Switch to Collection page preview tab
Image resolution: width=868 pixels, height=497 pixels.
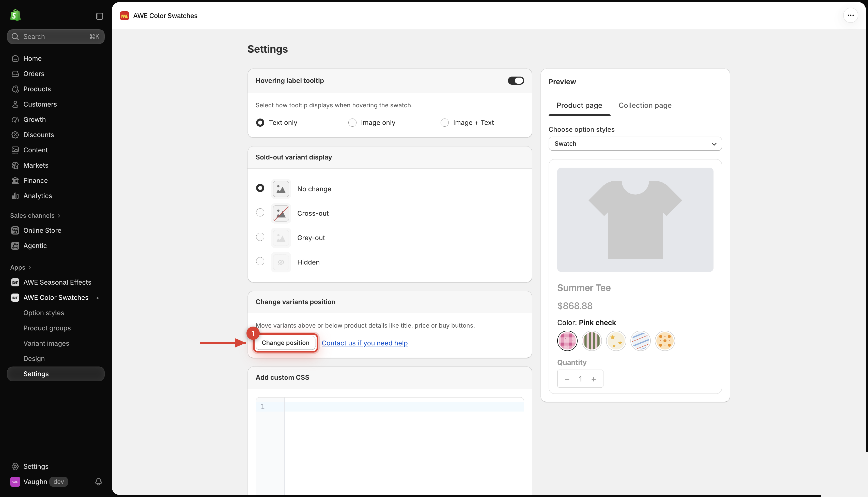tap(645, 106)
